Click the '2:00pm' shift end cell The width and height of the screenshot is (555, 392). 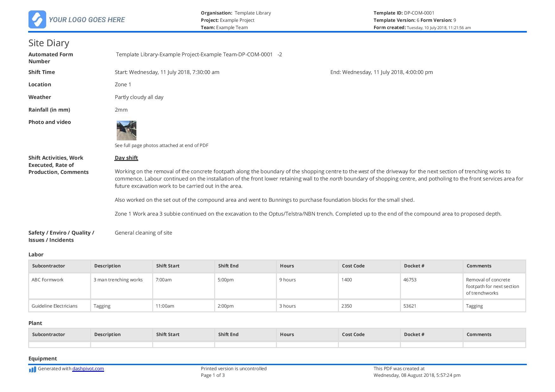[x=246, y=306]
